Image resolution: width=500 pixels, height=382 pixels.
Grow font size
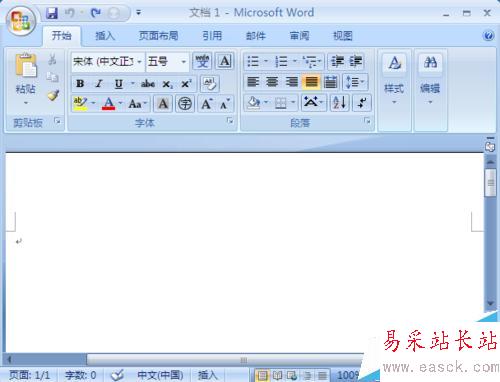(x=207, y=104)
